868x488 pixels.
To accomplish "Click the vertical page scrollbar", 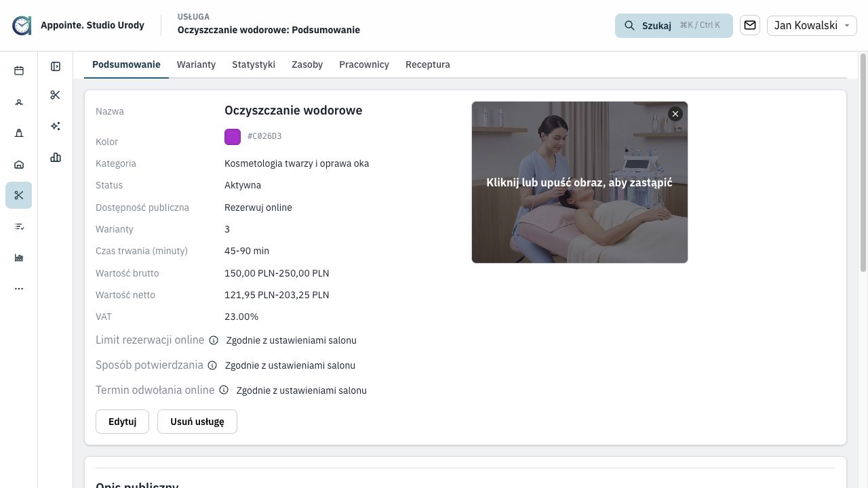I will (863, 163).
